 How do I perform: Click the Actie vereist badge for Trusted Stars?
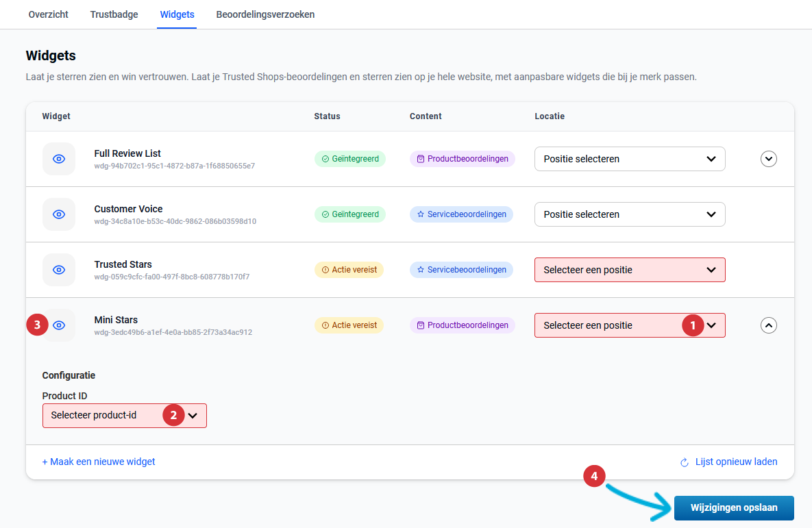pyautogui.click(x=349, y=270)
